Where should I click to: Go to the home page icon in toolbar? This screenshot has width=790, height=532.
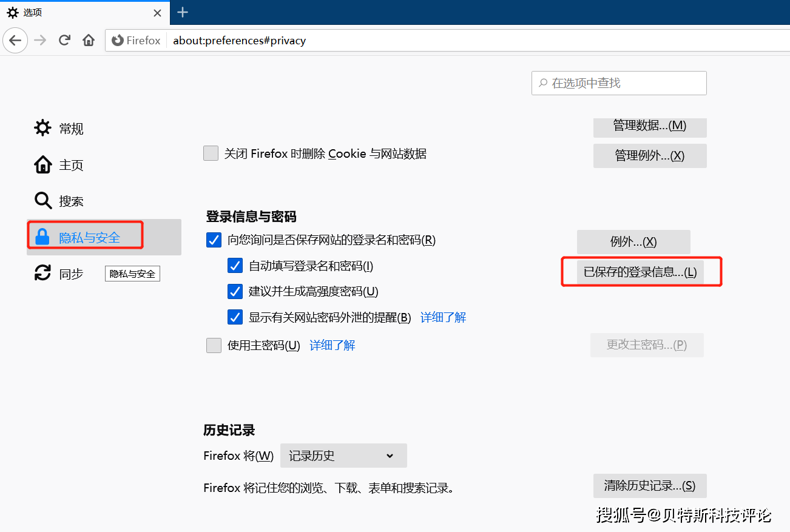tap(89, 41)
